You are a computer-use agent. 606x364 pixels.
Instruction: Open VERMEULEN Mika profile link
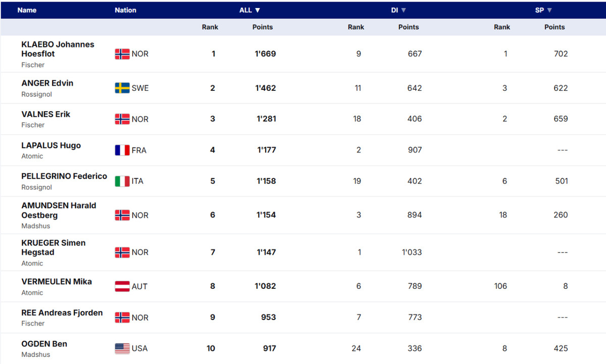57,282
